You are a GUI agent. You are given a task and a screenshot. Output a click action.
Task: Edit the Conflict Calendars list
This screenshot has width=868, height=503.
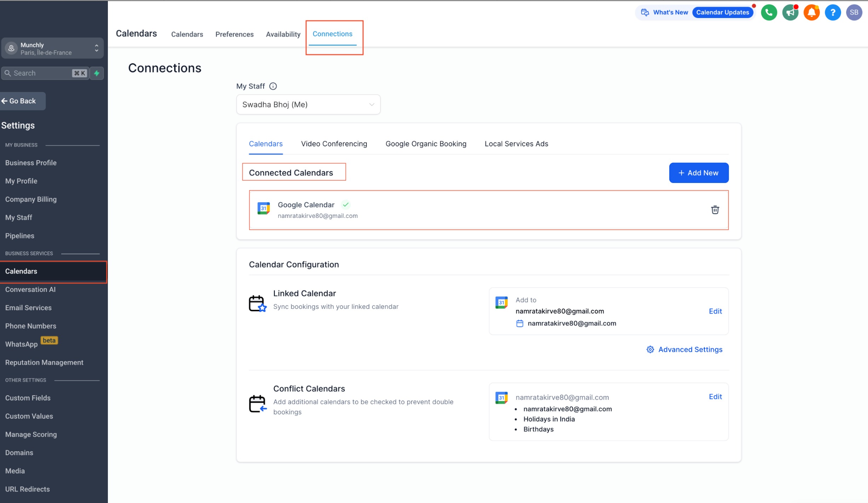pyautogui.click(x=715, y=397)
